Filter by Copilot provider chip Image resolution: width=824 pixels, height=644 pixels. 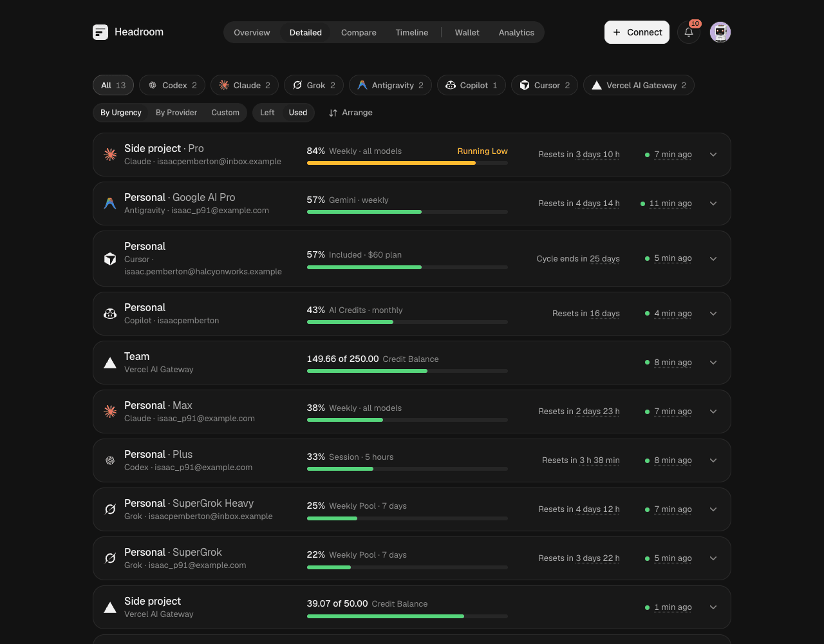471,85
